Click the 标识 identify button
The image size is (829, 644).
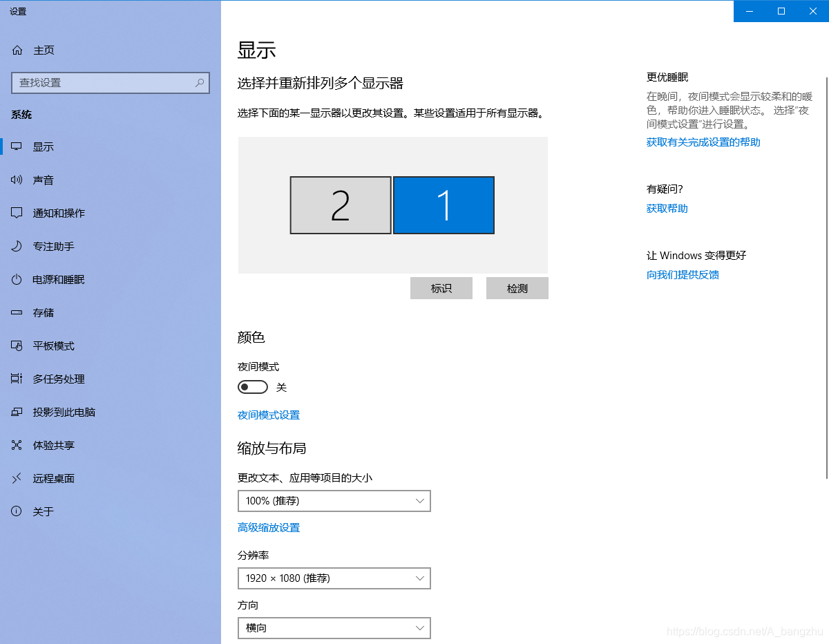click(441, 288)
